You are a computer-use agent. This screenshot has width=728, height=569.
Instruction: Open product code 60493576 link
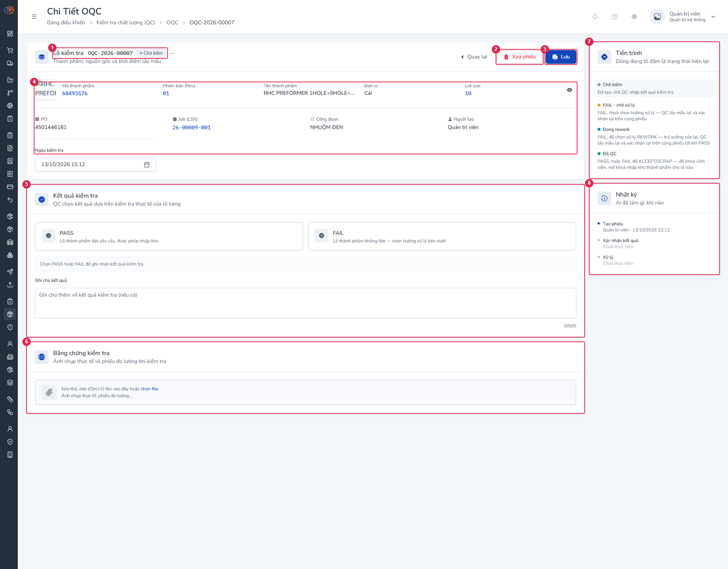(x=75, y=93)
